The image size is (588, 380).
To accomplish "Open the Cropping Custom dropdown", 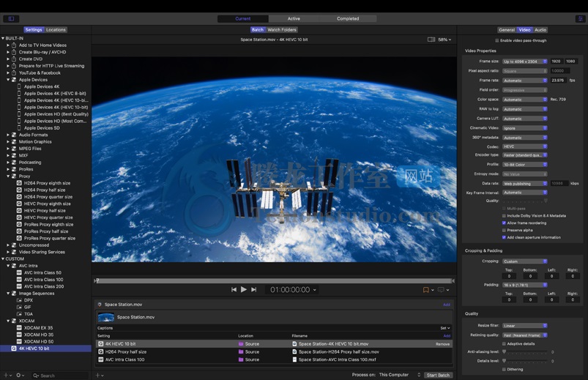I will (x=524, y=261).
